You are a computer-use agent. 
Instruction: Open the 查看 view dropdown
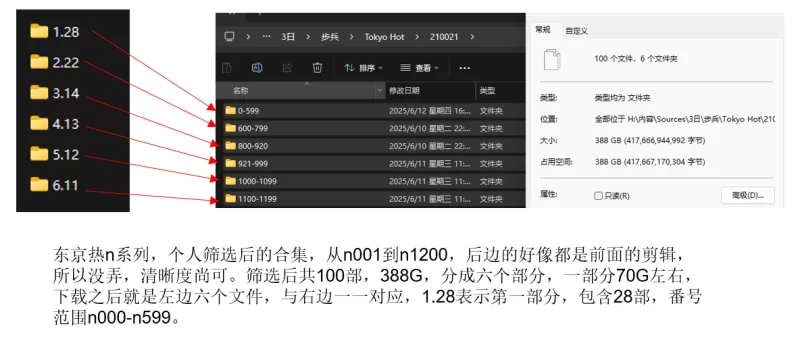(x=419, y=68)
